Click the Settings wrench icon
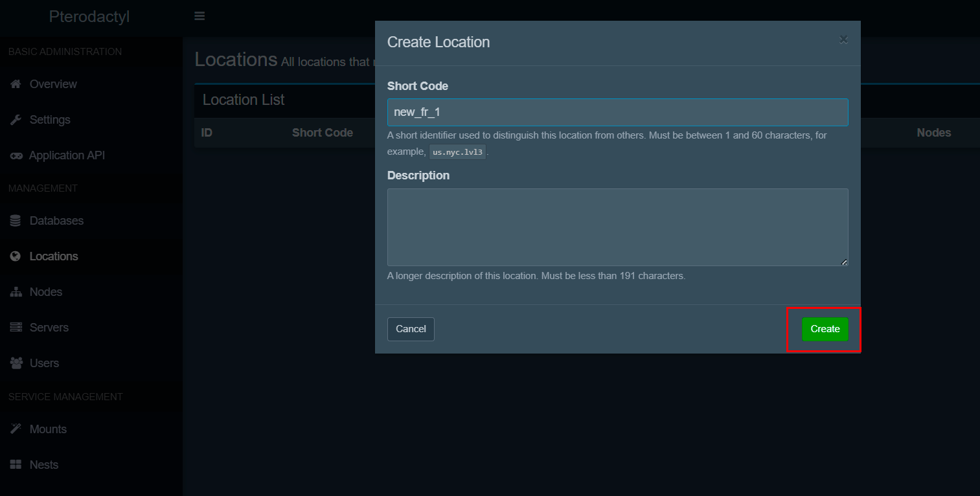 (x=16, y=120)
